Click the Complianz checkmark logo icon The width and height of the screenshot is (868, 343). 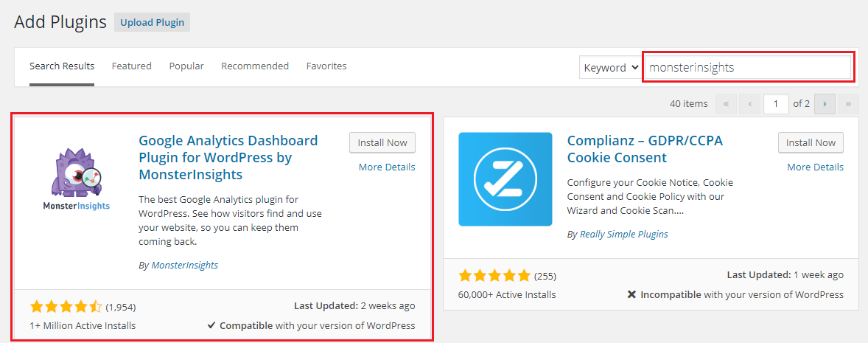[x=505, y=179]
